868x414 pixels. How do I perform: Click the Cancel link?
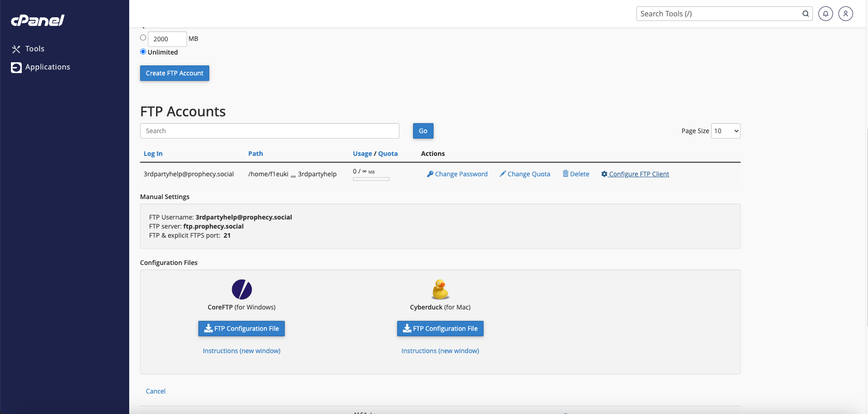coord(156,391)
